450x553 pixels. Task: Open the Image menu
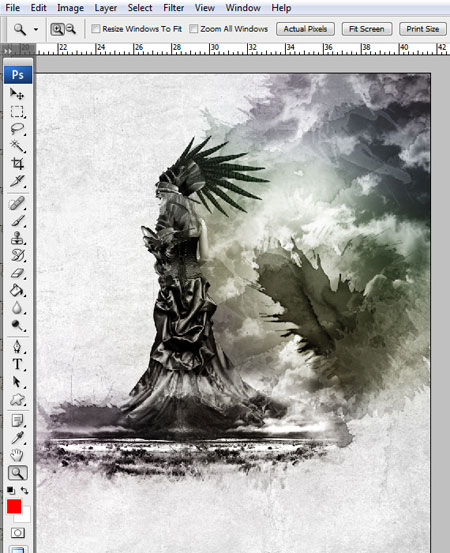click(x=70, y=8)
